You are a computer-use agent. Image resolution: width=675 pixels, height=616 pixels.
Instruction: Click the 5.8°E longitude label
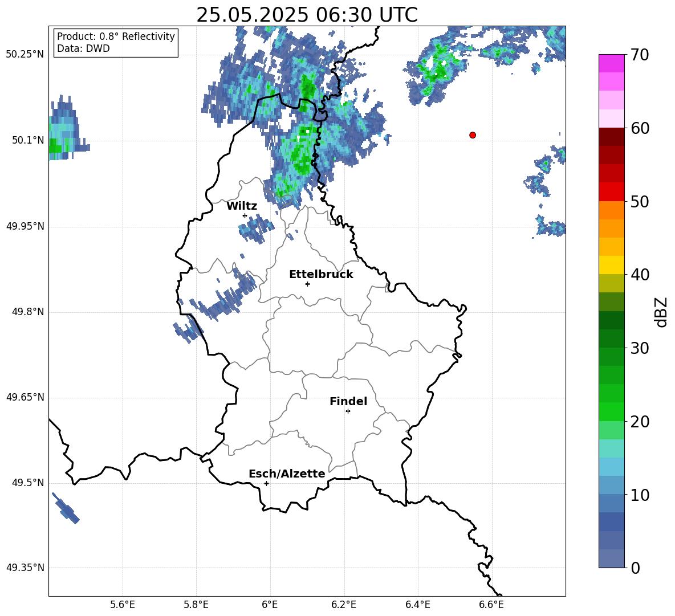pos(196,605)
